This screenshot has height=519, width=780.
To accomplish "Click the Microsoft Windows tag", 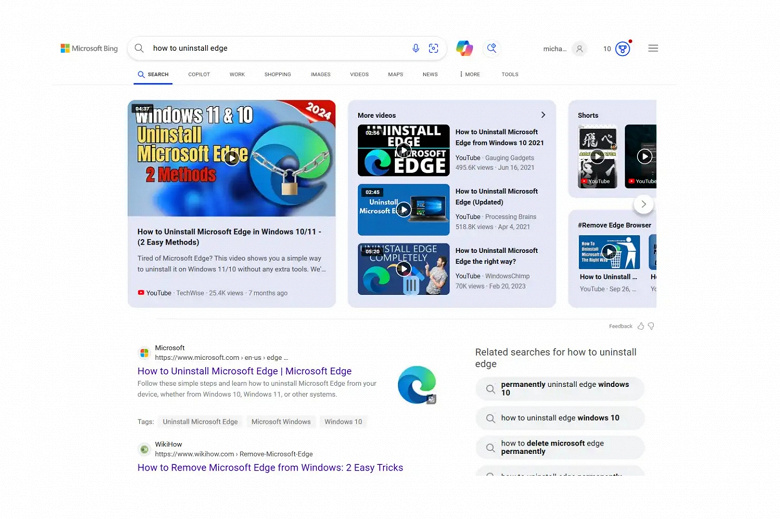I will click(281, 421).
